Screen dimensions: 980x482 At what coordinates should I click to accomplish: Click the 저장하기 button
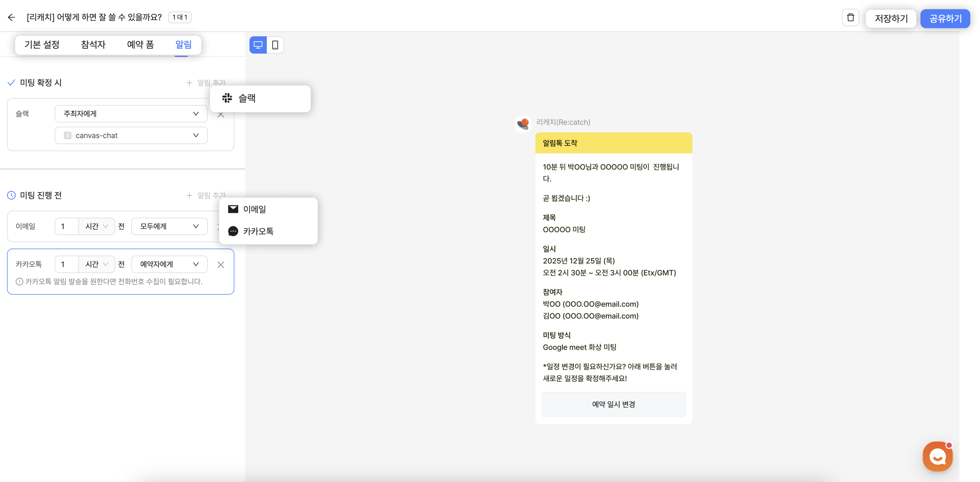[891, 18]
